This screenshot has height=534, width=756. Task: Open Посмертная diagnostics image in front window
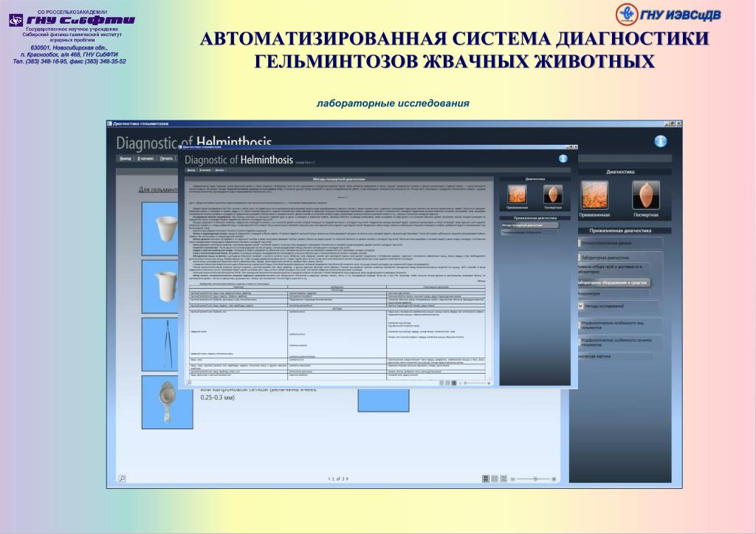tap(552, 194)
